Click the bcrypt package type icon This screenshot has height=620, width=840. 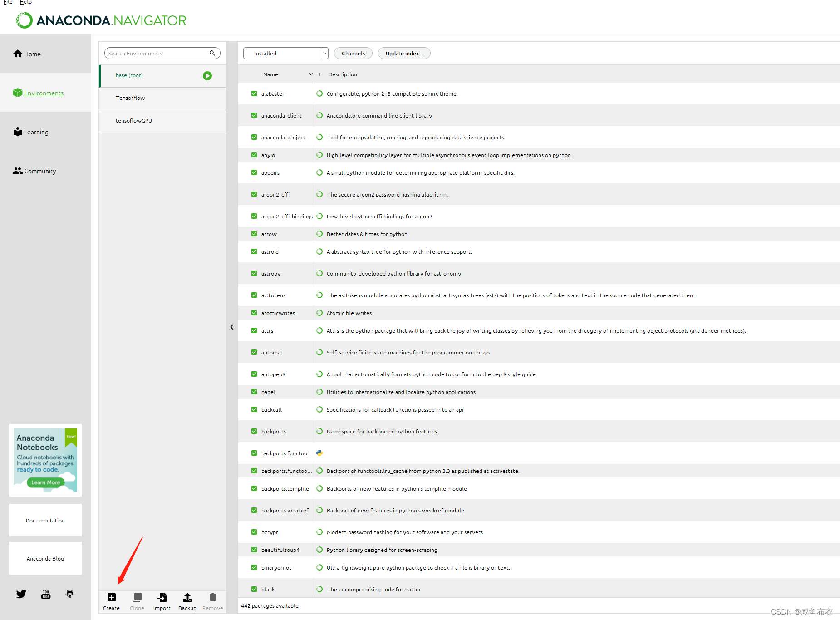click(319, 532)
